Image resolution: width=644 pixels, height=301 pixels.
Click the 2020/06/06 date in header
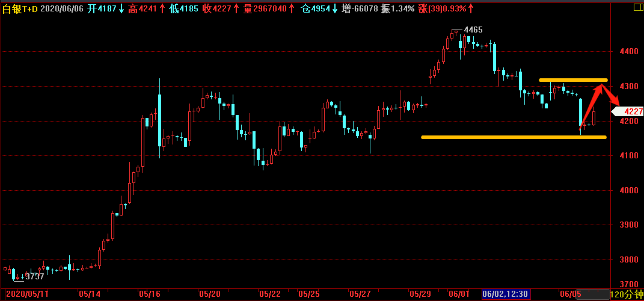point(61,8)
